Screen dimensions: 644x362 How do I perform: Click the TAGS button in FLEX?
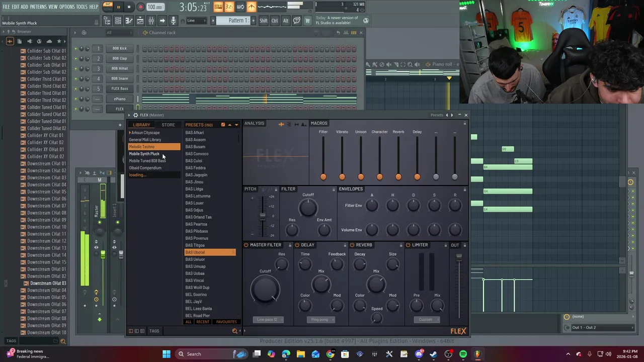154,331
